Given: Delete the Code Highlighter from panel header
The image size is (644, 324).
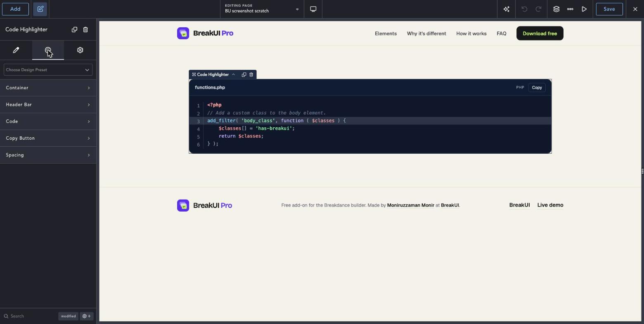Looking at the screenshot, I should (85, 29).
